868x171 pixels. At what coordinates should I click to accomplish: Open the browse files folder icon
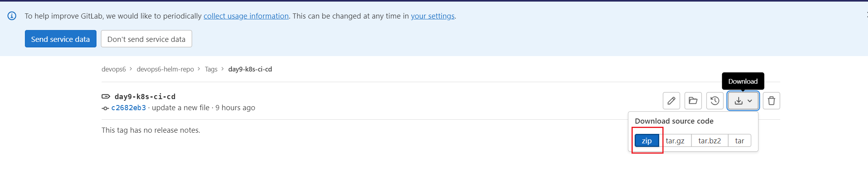point(693,101)
